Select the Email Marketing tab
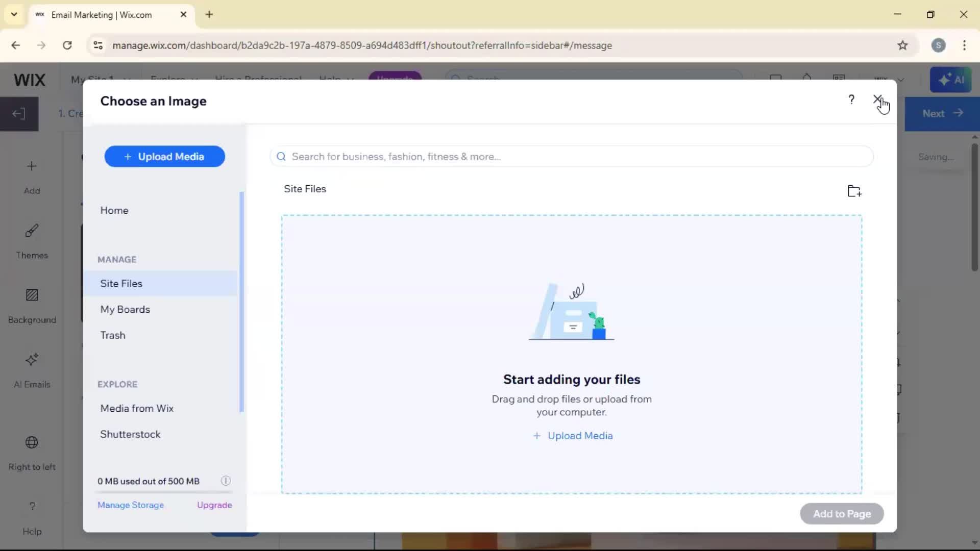 (x=111, y=15)
